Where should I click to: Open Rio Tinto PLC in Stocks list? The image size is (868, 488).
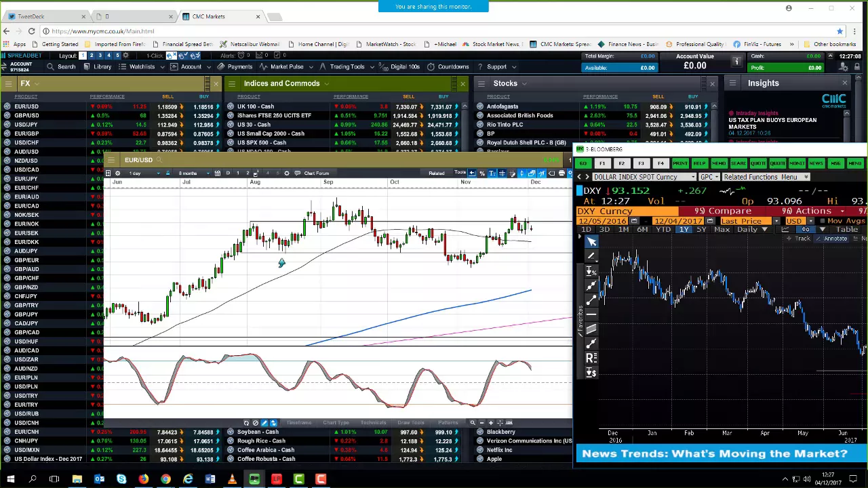click(505, 125)
